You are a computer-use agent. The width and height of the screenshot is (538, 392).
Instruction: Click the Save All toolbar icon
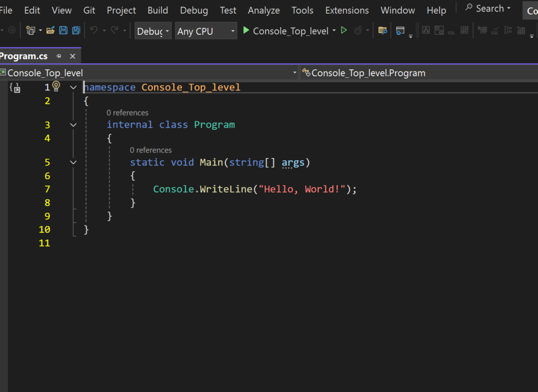point(76,31)
